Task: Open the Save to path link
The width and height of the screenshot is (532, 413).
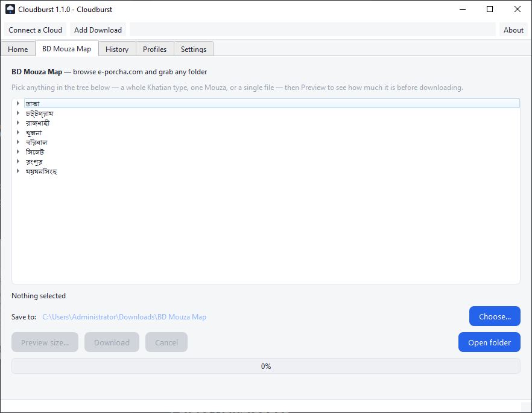Action: point(124,317)
